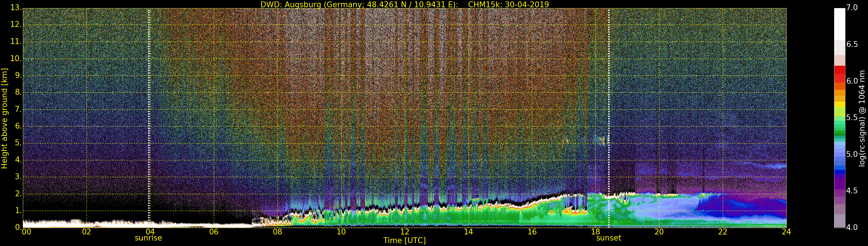Click the 12 UTC tick label on the time axis

coord(405,232)
